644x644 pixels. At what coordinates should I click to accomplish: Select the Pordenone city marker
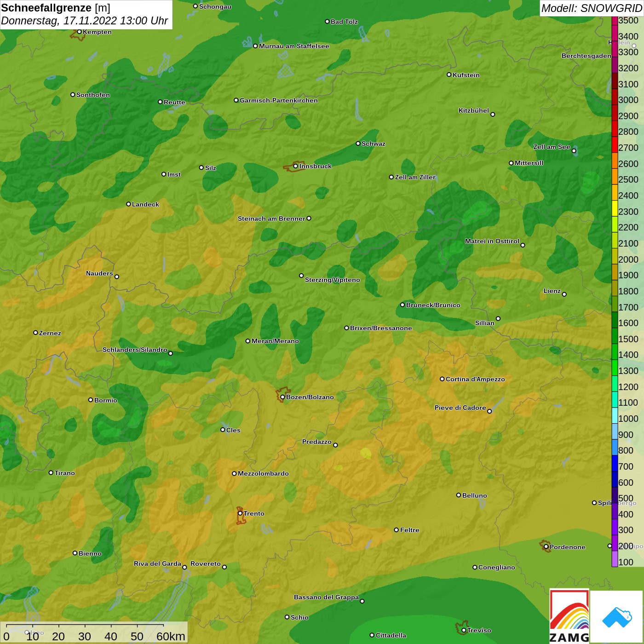(x=546, y=546)
